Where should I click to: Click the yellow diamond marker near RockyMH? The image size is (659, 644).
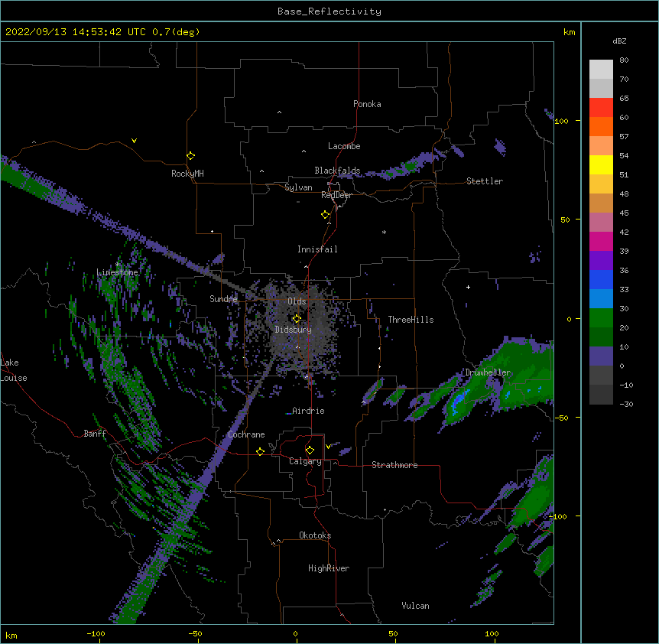tap(190, 156)
